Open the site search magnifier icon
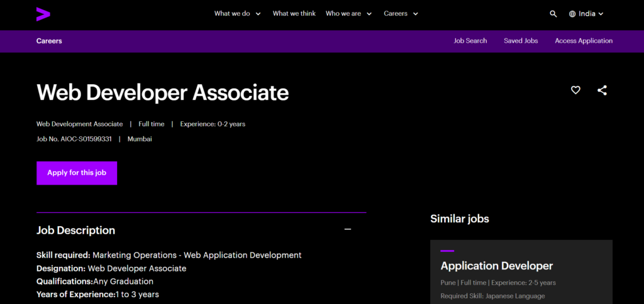644x304 pixels. [x=553, y=14]
